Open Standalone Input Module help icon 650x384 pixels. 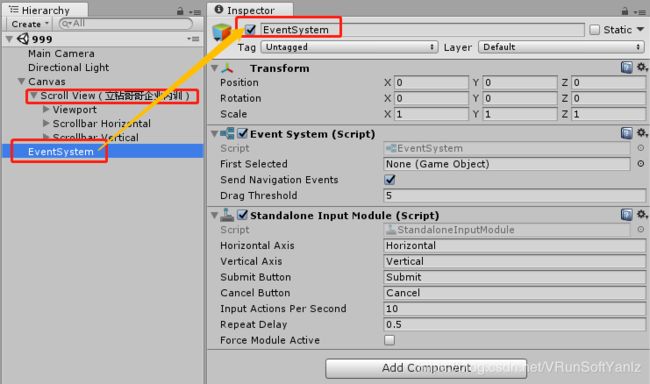pos(626,214)
